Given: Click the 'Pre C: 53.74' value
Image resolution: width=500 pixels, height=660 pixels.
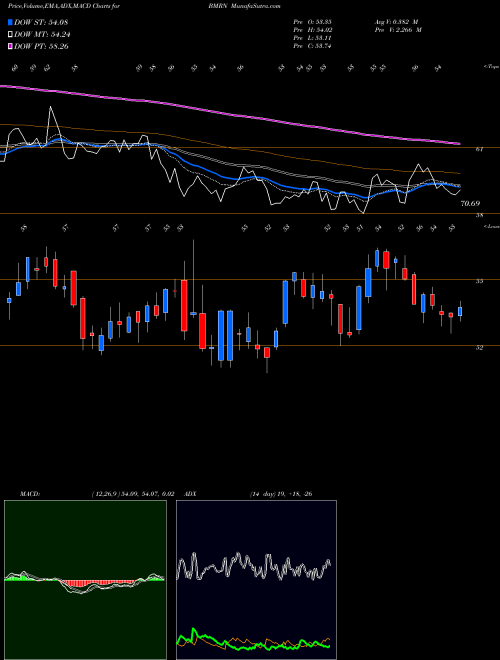Looking at the screenshot, I should [312, 46].
